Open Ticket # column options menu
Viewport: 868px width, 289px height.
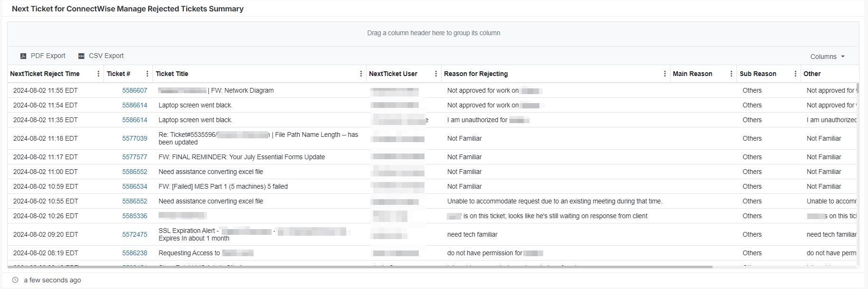[x=147, y=74]
